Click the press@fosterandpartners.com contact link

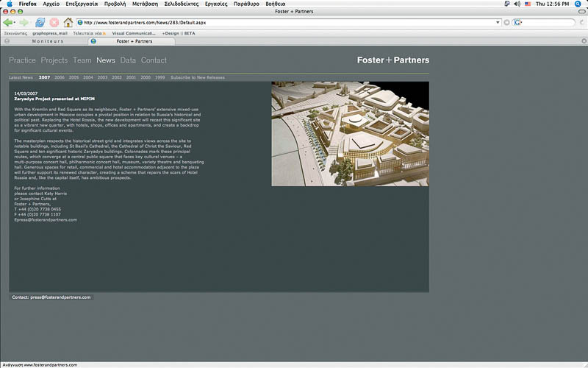click(60, 297)
